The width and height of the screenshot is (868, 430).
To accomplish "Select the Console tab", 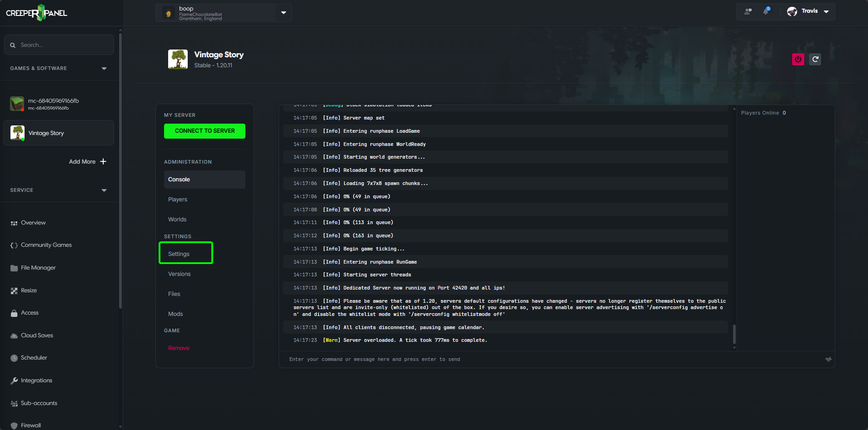I will [205, 180].
